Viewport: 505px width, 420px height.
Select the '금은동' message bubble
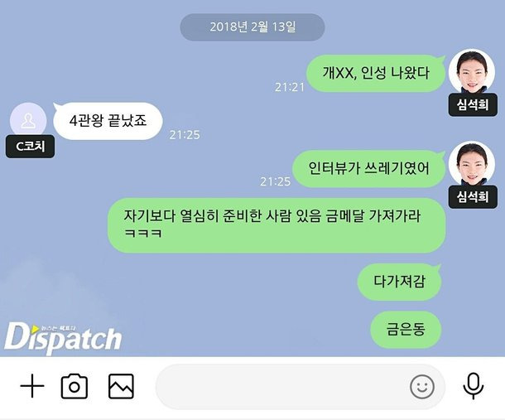[406, 330]
